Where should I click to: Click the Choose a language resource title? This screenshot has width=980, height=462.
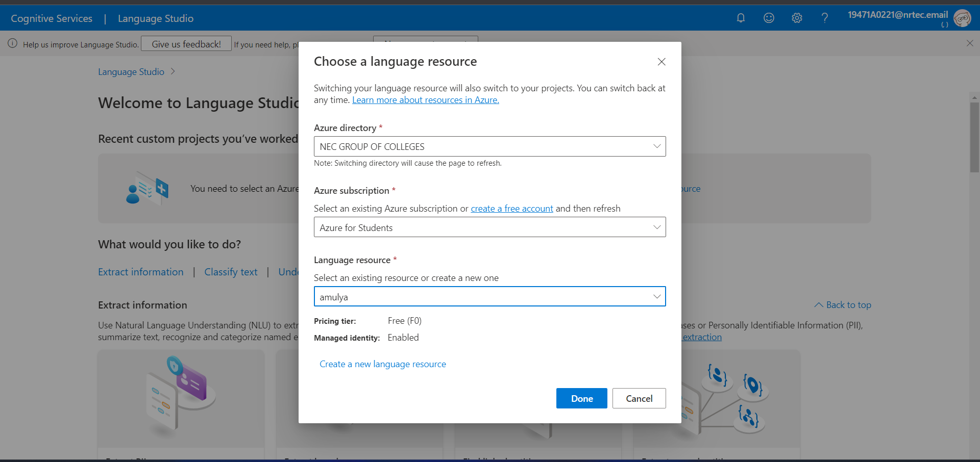[396, 62]
